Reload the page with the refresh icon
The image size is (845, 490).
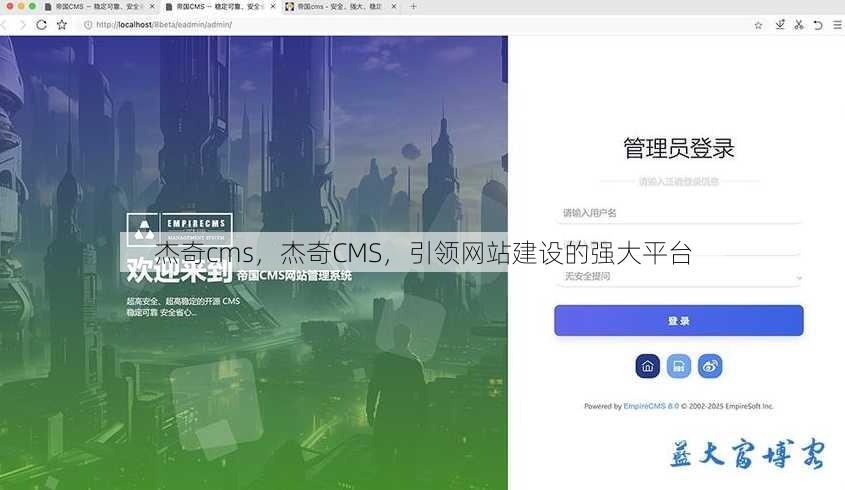coord(41,25)
